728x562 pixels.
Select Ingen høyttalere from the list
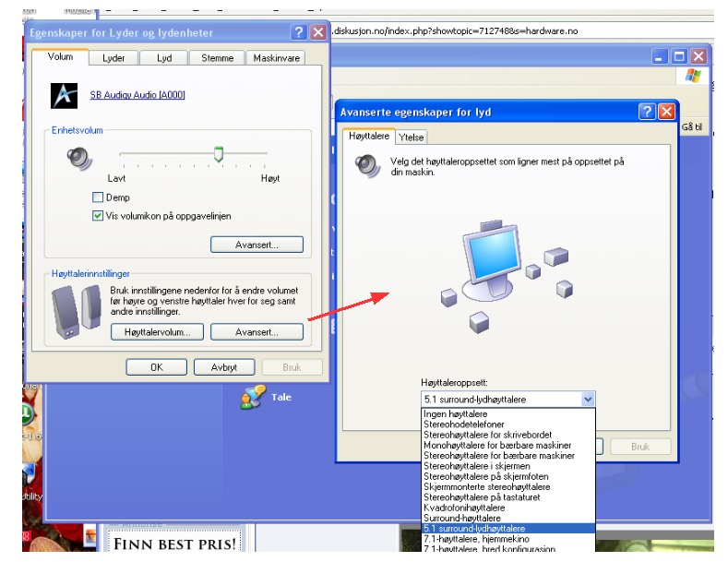[x=508, y=413]
